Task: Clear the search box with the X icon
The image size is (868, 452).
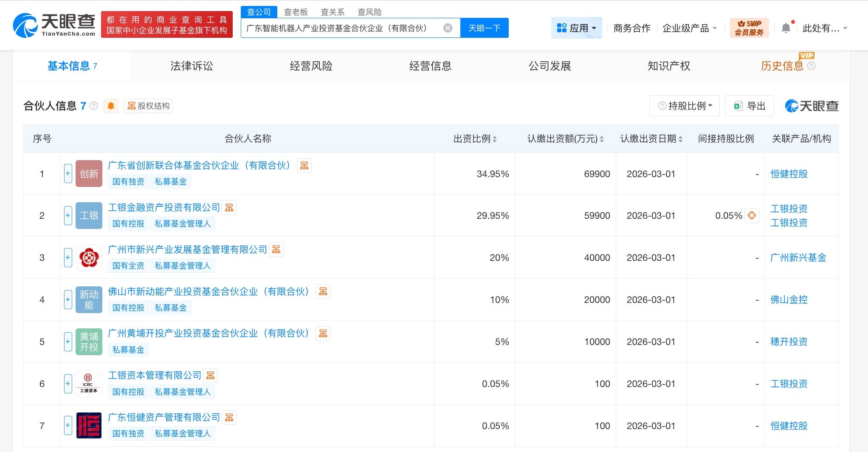Action: tap(448, 28)
